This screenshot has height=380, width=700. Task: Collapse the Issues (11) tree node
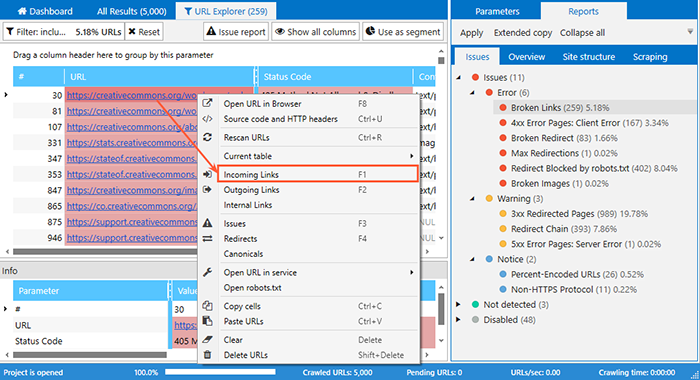click(x=458, y=77)
